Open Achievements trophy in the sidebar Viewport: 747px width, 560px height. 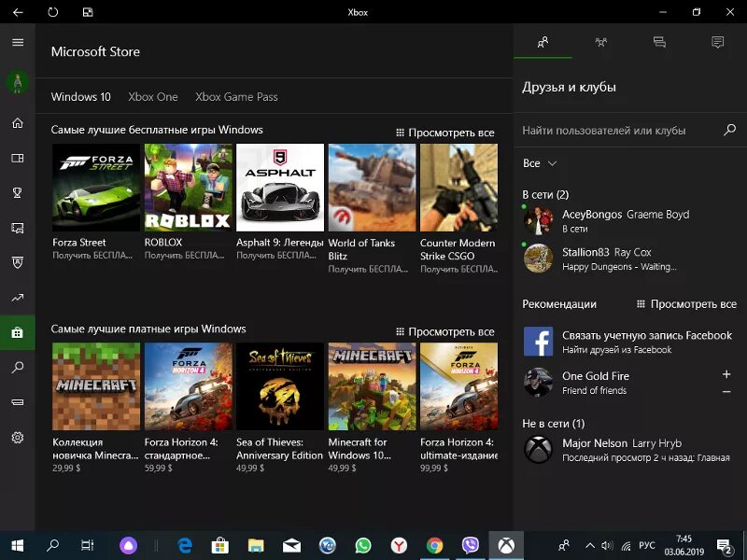pos(18,192)
